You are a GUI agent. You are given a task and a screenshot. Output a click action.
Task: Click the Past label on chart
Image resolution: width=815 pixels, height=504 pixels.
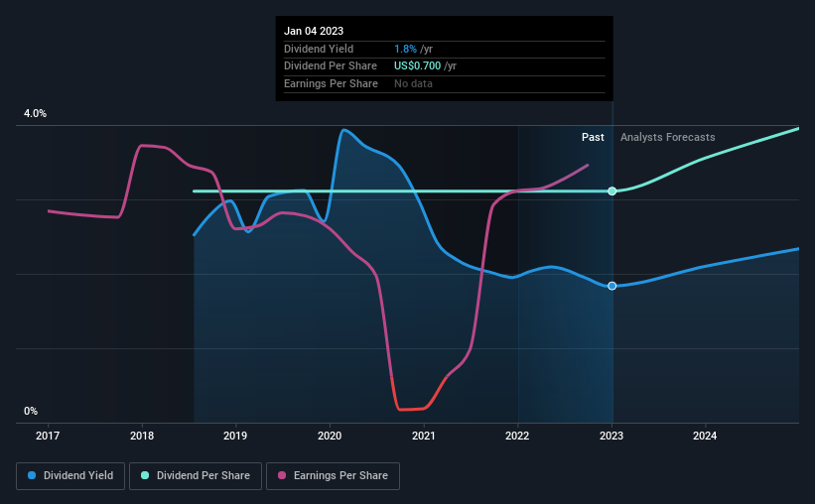[593, 137]
